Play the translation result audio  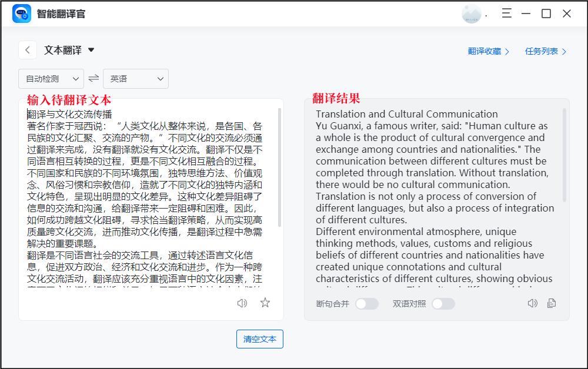point(533,303)
